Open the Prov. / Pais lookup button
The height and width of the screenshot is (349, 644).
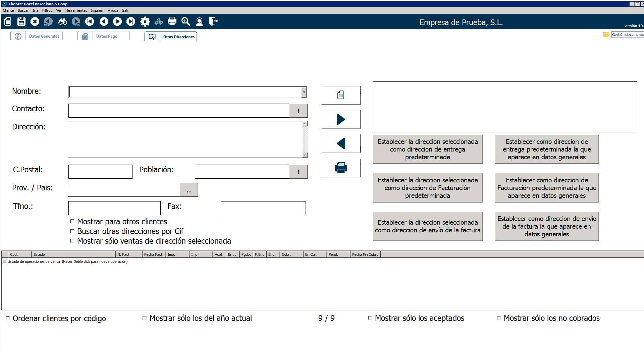coord(189,190)
